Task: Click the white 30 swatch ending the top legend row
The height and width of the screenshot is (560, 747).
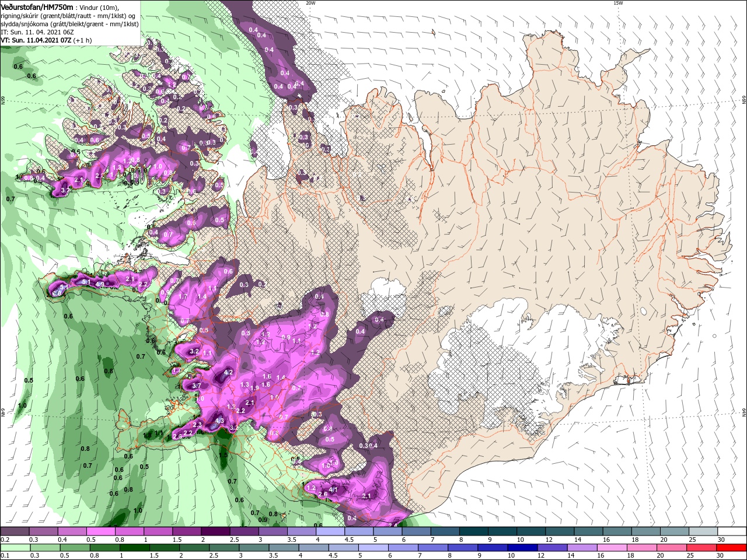Action: click(x=731, y=531)
